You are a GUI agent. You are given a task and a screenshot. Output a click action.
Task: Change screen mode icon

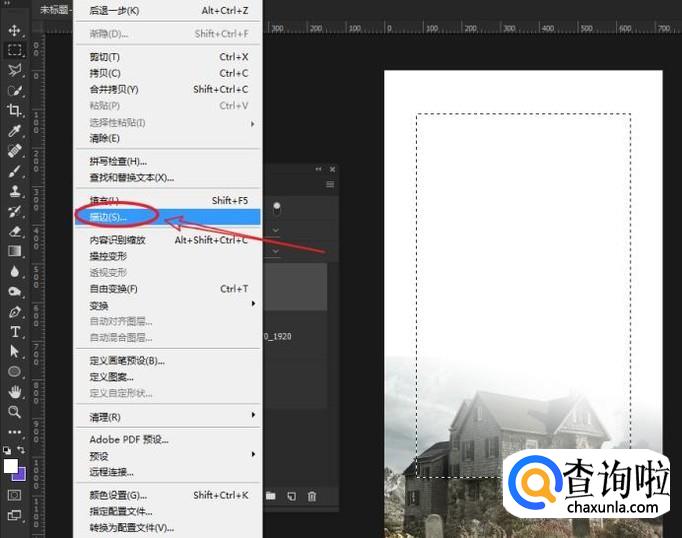(14, 515)
